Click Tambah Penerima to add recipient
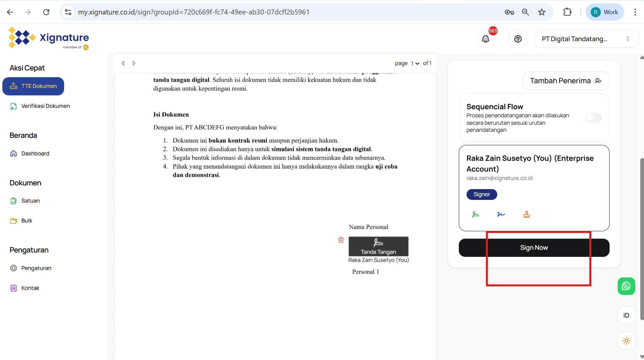 pyautogui.click(x=566, y=81)
